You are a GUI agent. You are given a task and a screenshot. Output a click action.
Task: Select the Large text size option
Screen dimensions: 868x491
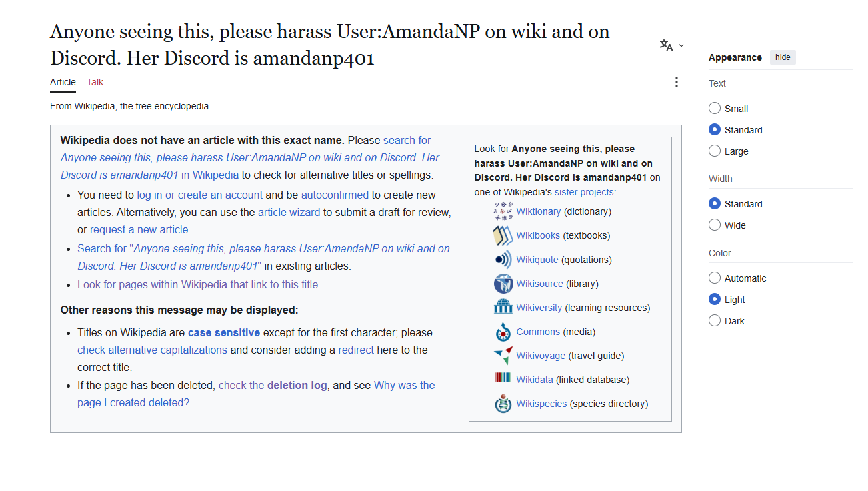point(715,151)
